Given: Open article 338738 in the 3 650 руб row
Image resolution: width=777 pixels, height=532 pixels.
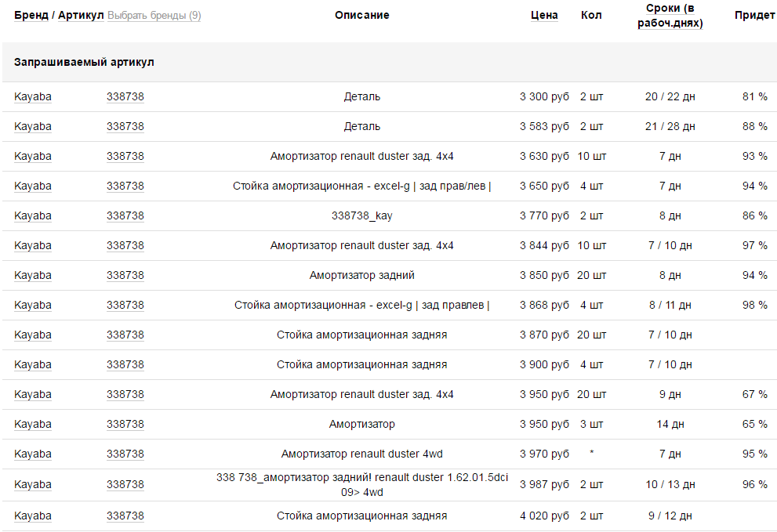Looking at the screenshot, I should pos(125,186).
